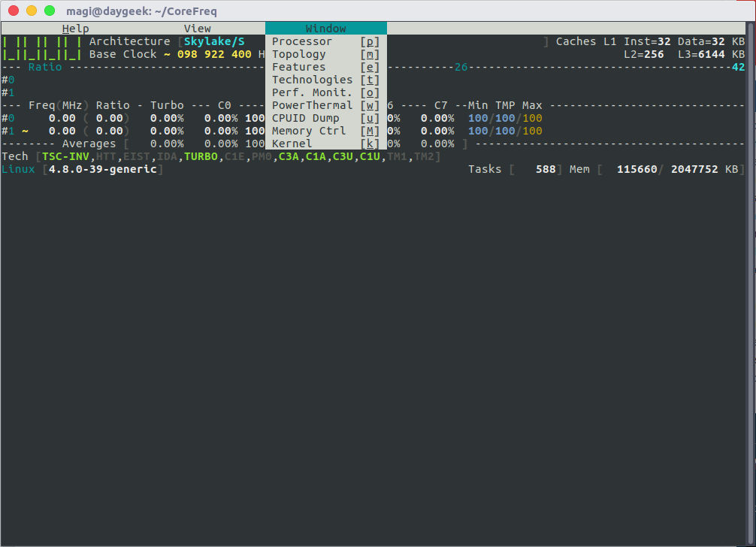
Task: Click memory used 115660 value
Action: 637,169
